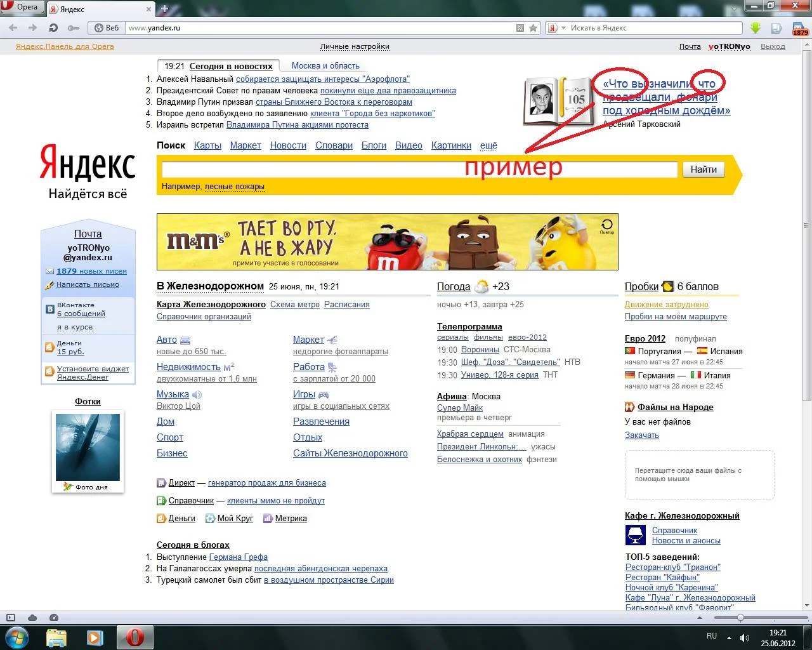The width and height of the screenshot is (812, 650).
Task: Open the green downloads arrow icon
Action: tap(755, 28)
